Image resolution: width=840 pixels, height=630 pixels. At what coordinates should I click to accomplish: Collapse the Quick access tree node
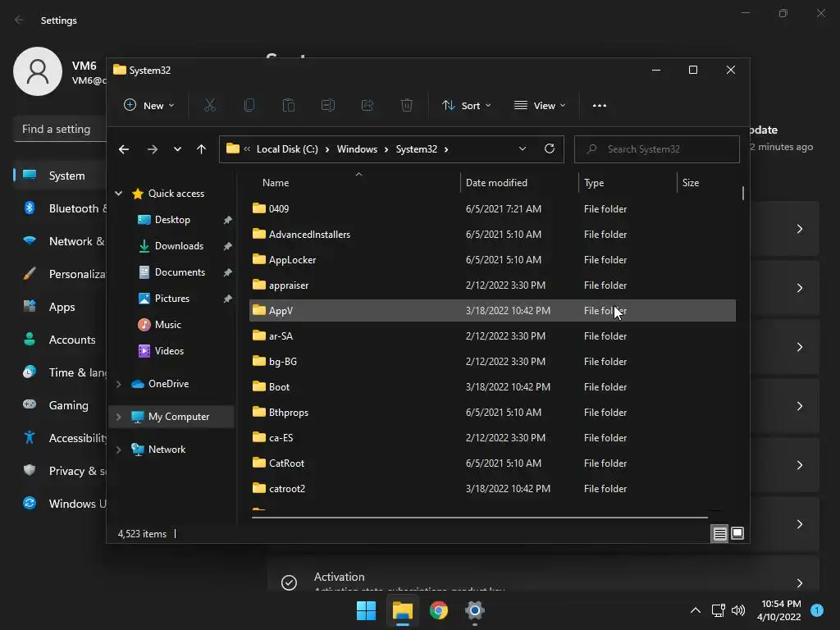click(119, 194)
